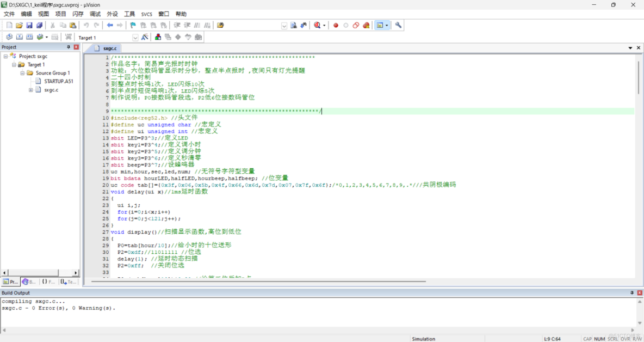Open the 编辑 menu
This screenshot has height=342, width=644.
click(x=26, y=14)
